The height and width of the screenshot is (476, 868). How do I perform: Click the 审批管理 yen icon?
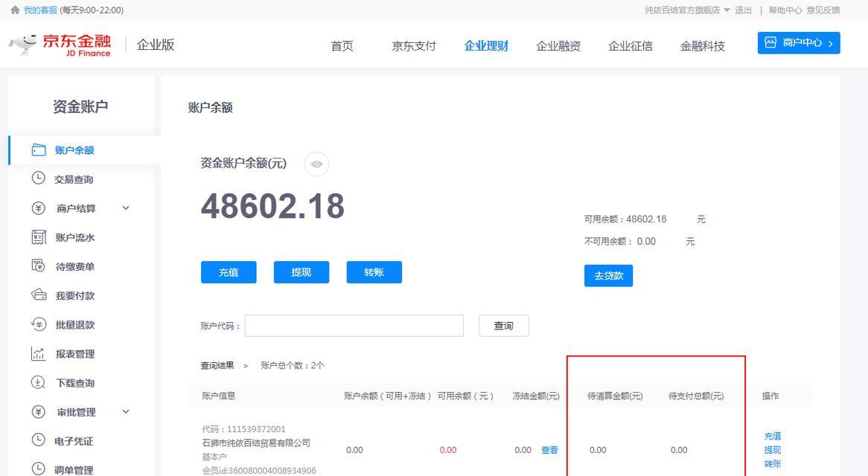click(38, 411)
